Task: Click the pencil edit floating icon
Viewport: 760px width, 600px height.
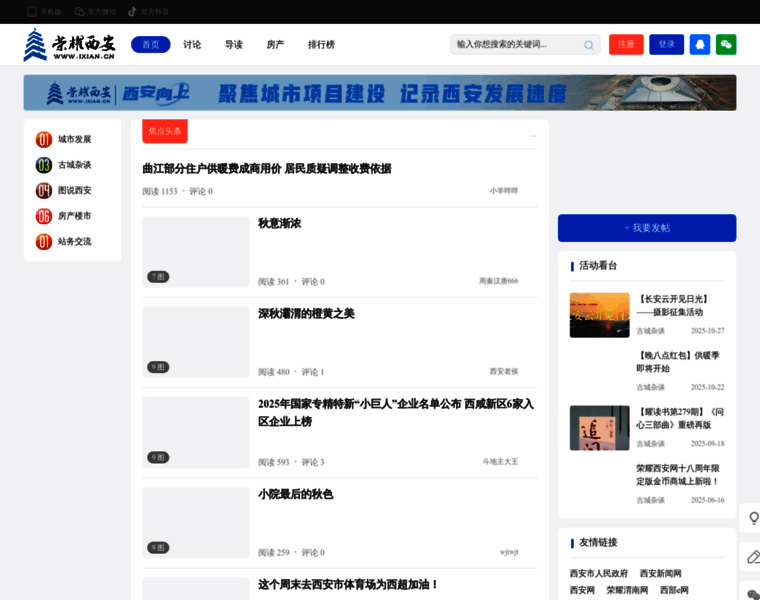Action: (753, 557)
